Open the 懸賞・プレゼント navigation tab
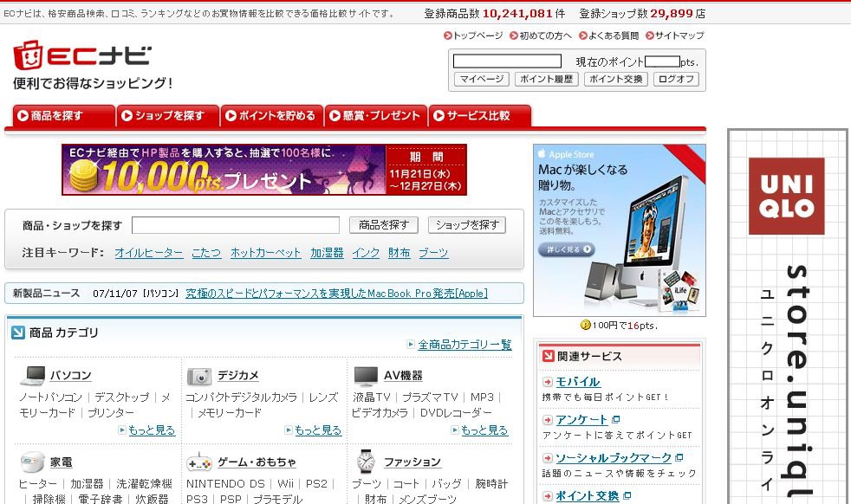This screenshot has width=851, height=504. (376, 115)
